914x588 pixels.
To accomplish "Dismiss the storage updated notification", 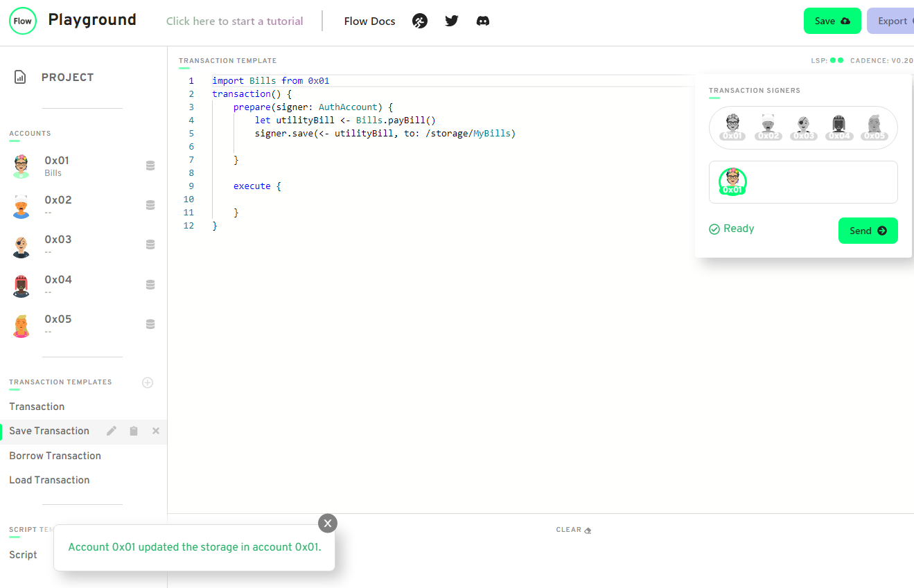I will (x=328, y=524).
